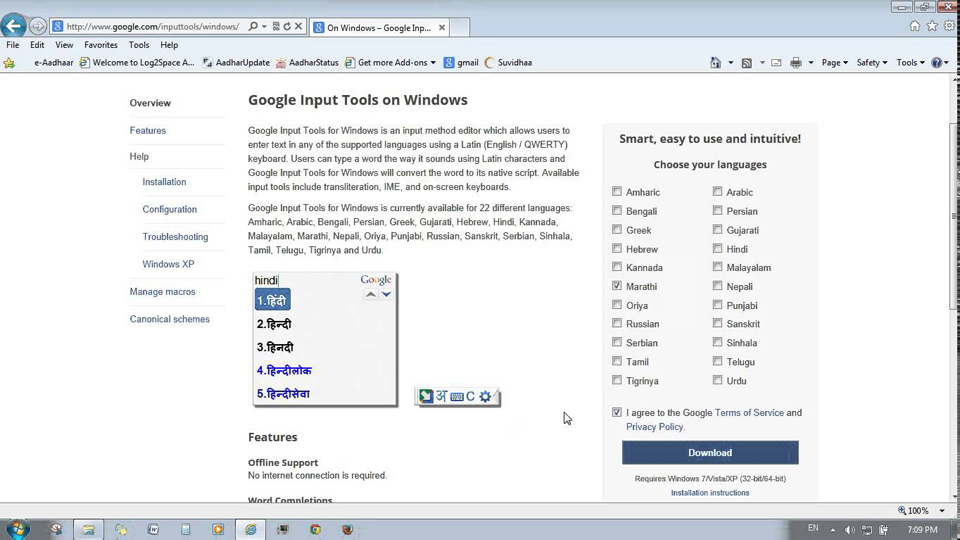Check the Urdu language checkbox
The image size is (960, 540).
717,380
